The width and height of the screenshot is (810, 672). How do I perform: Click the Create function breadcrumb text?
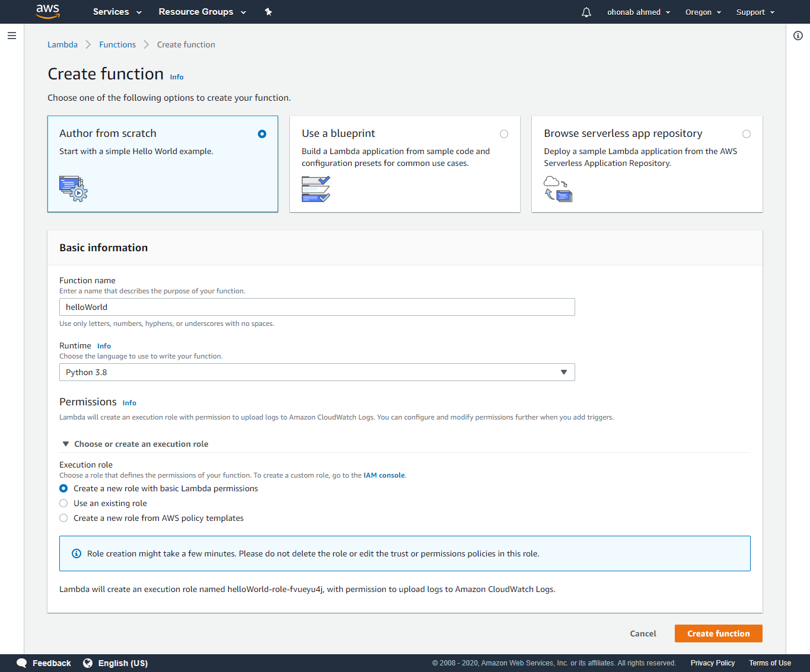pos(186,44)
